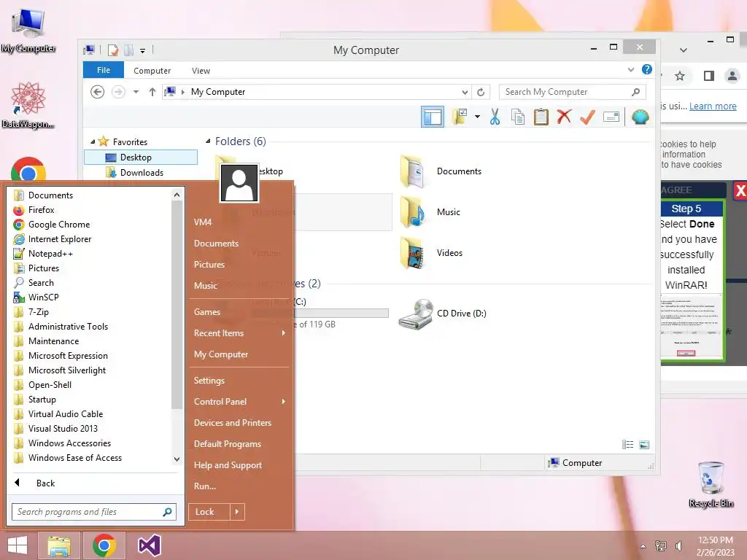Select the Music folder in My Computer

tap(430, 212)
